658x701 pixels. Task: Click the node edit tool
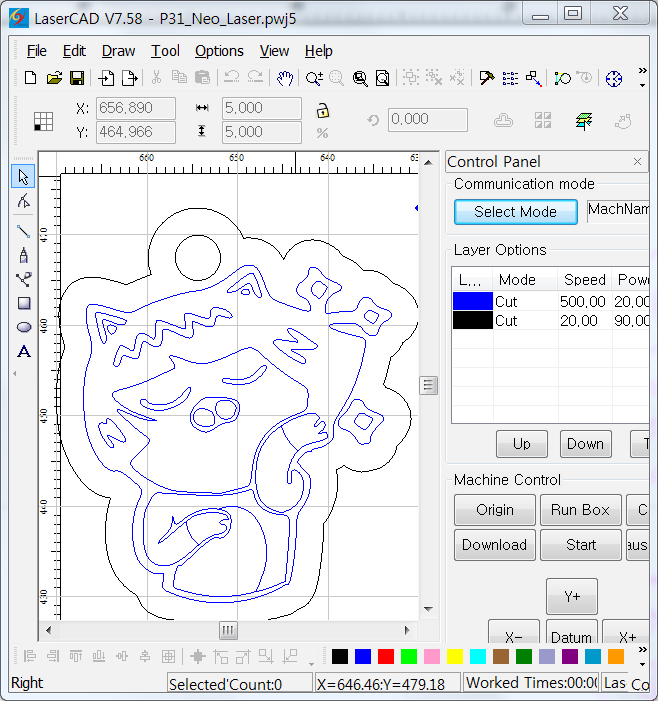coord(24,202)
